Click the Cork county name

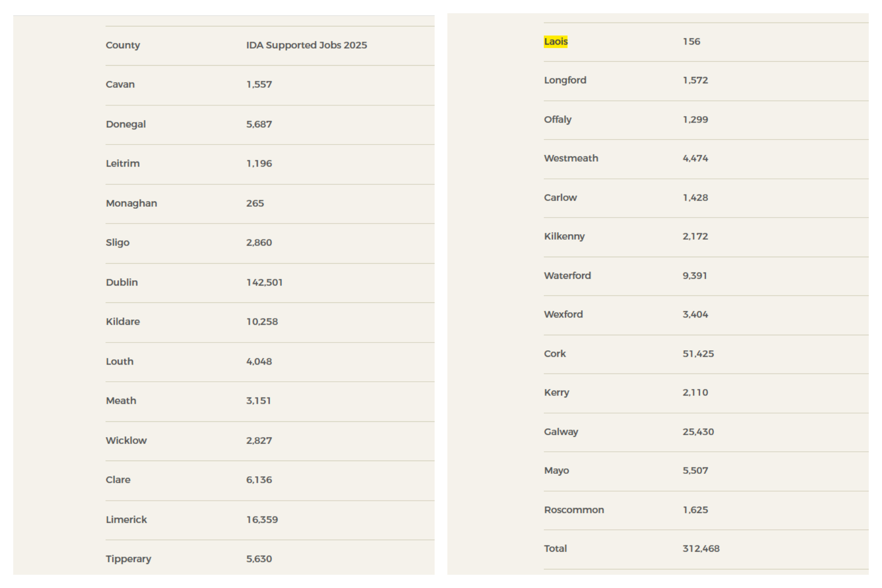coord(555,354)
